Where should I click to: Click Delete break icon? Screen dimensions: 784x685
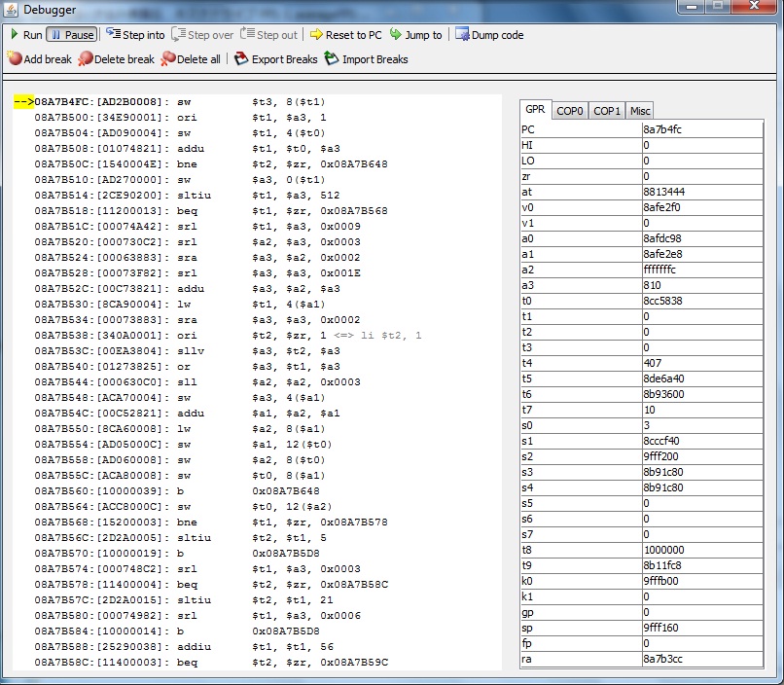pos(86,59)
